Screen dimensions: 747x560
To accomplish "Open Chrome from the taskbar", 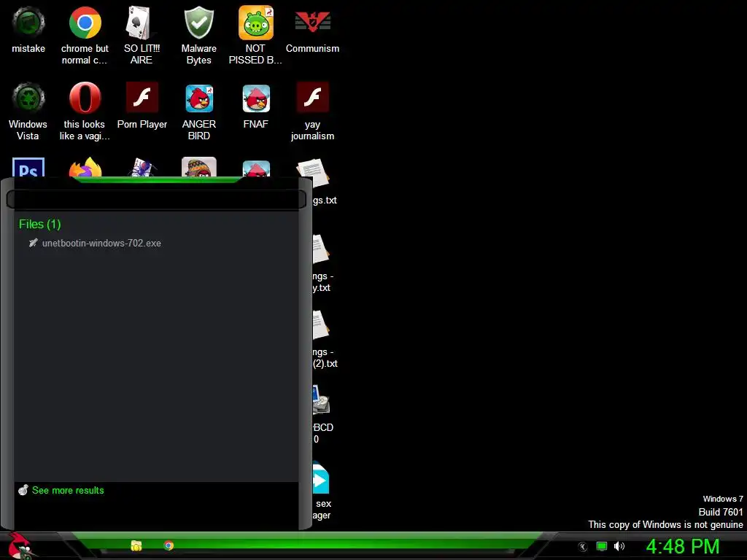I will 169,545.
